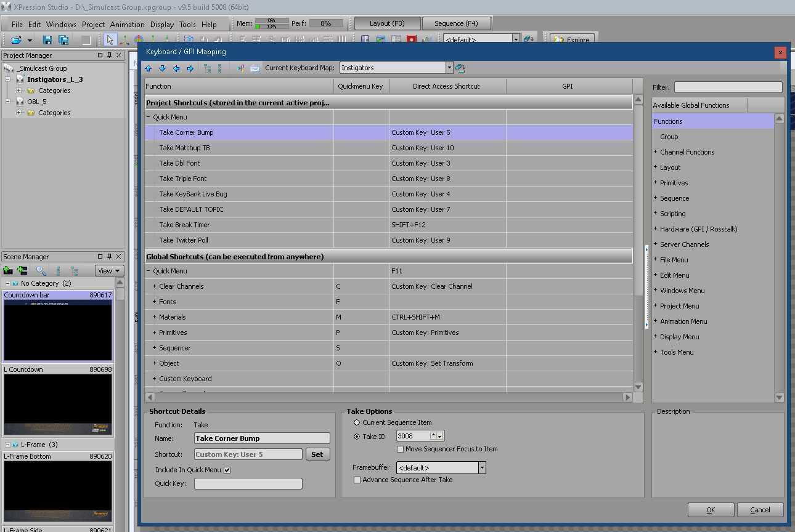Open the Framebuffer dropdown list
This screenshot has width=795, height=532.
[x=482, y=468]
